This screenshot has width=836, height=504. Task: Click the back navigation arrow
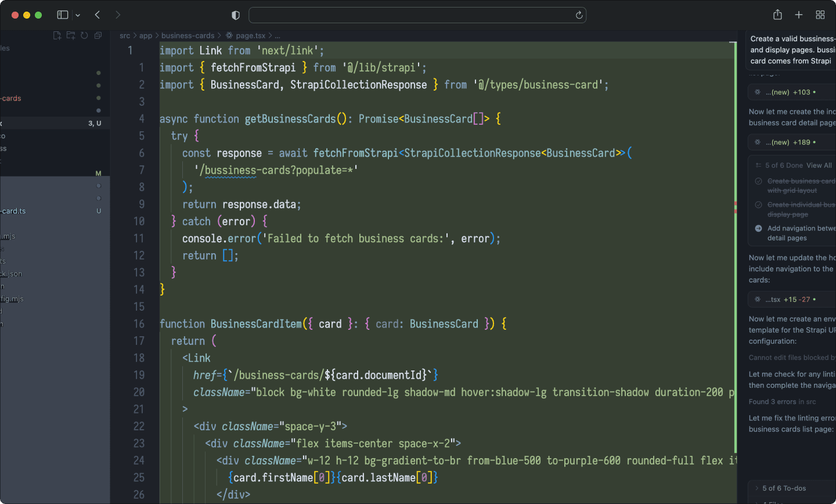pos(97,15)
